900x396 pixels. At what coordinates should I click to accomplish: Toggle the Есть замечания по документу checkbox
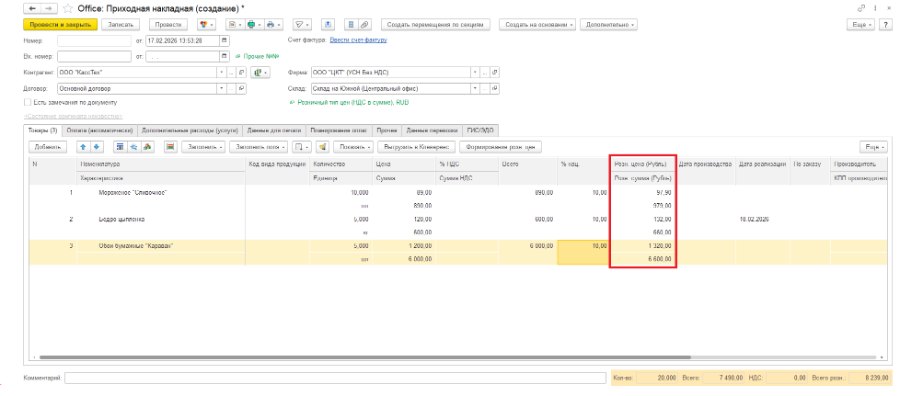point(27,102)
